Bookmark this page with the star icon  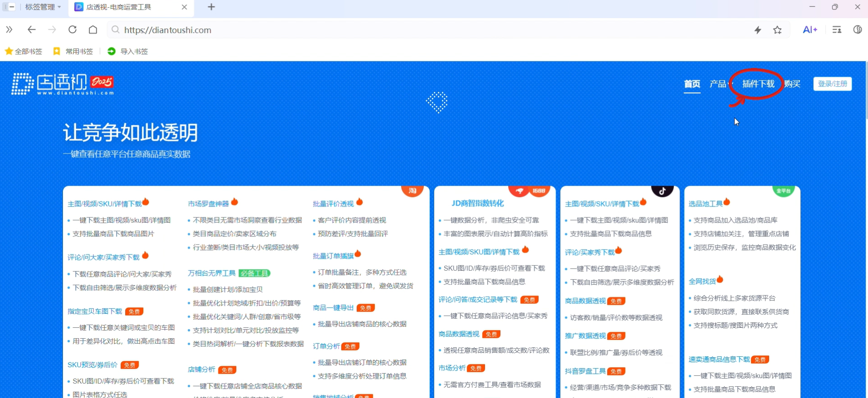[778, 30]
